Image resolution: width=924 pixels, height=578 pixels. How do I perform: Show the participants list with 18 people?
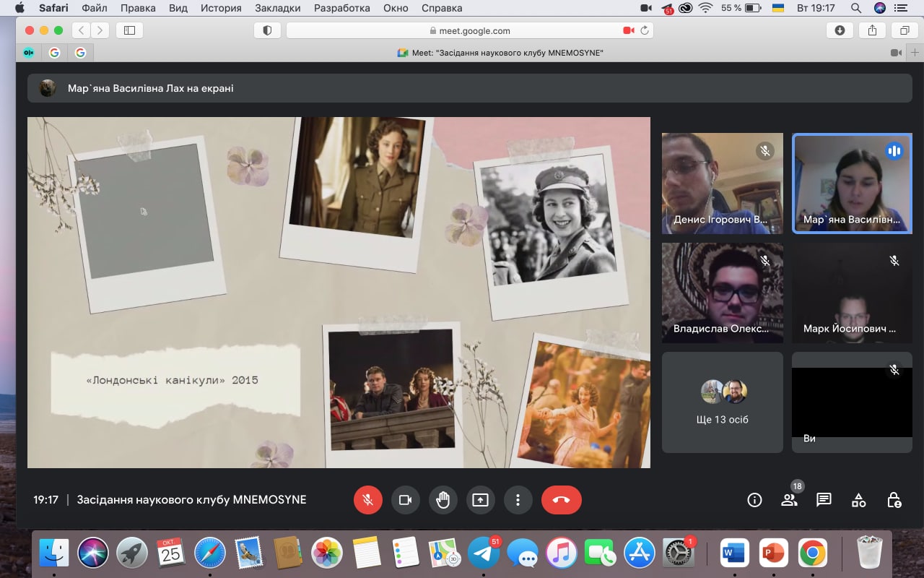(x=789, y=500)
